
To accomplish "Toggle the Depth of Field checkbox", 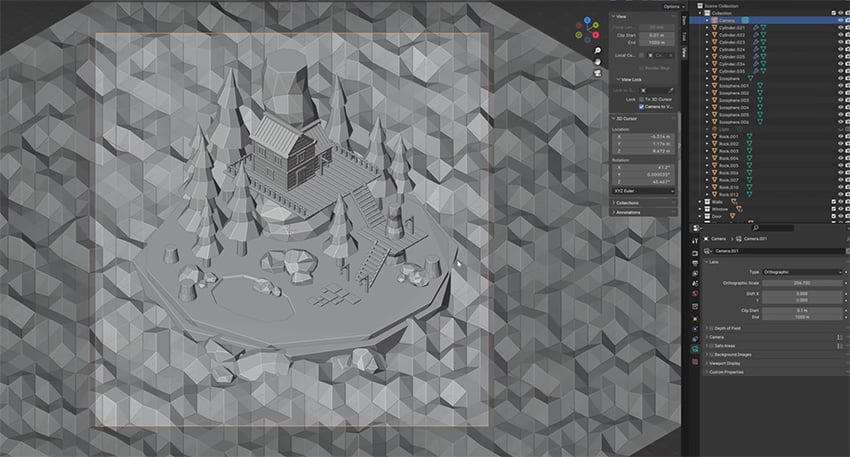I will (x=712, y=329).
